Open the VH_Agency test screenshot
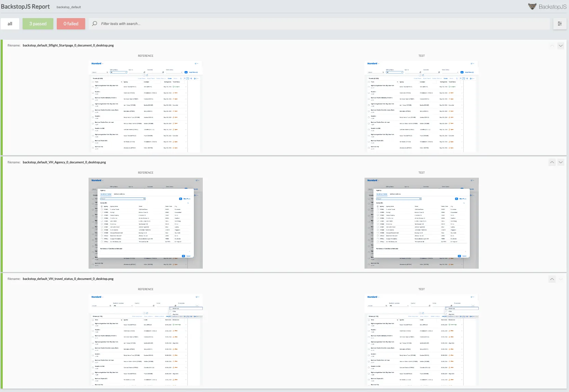Screen dimensions: 569x392 pyautogui.click(x=421, y=223)
